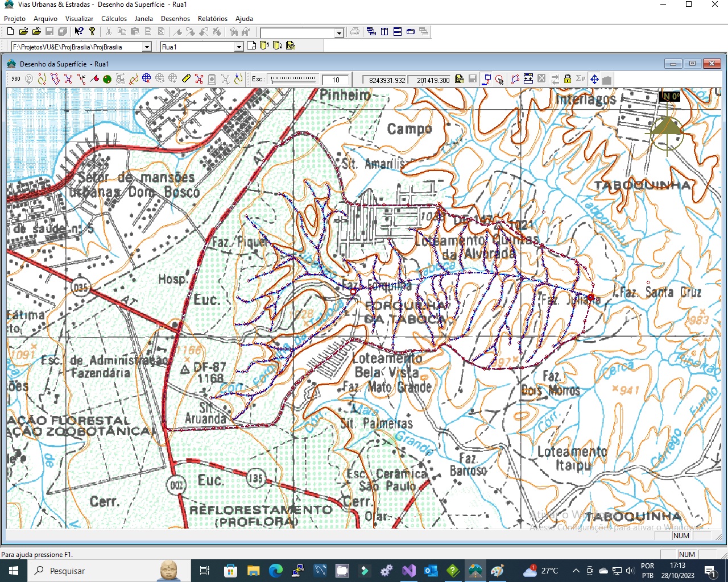Click the new project blank page icon

click(x=10, y=32)
